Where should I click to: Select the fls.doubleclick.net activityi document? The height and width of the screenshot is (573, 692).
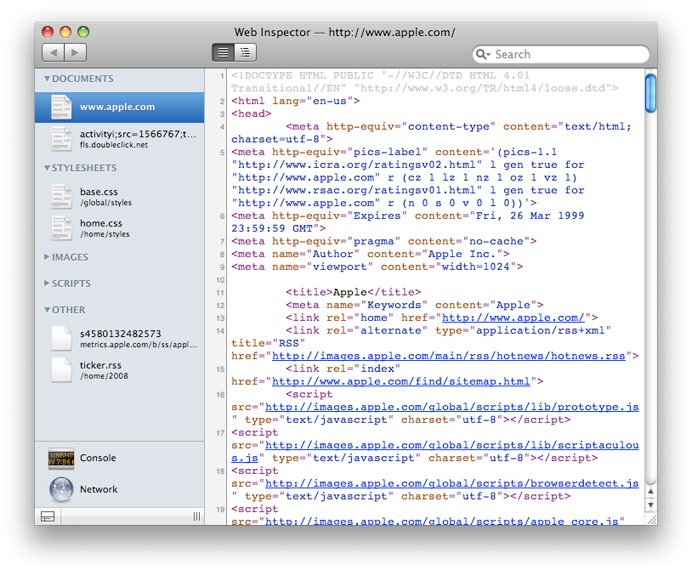[120, 139]
